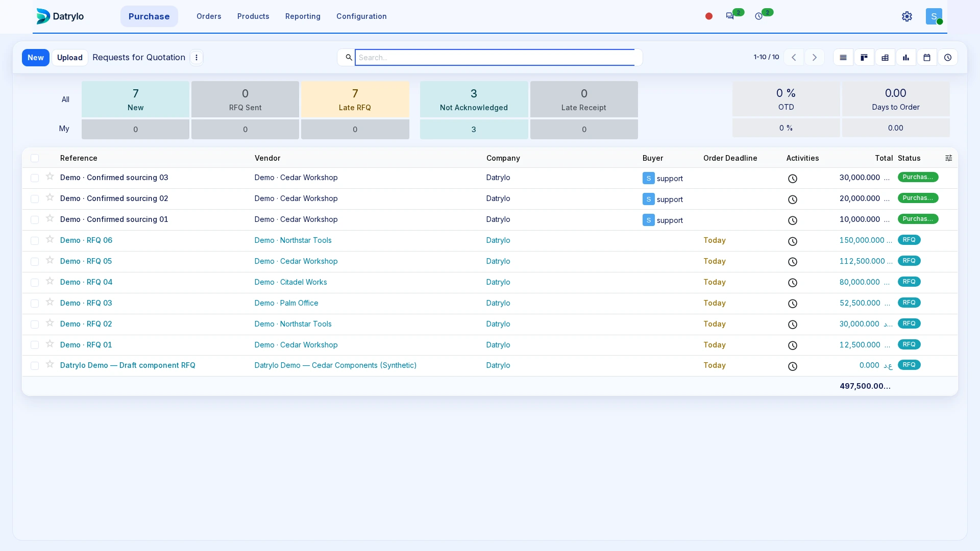Open the debug settings gear icon
The height and width of the screenshot is (551, 980).
point(907,16)
